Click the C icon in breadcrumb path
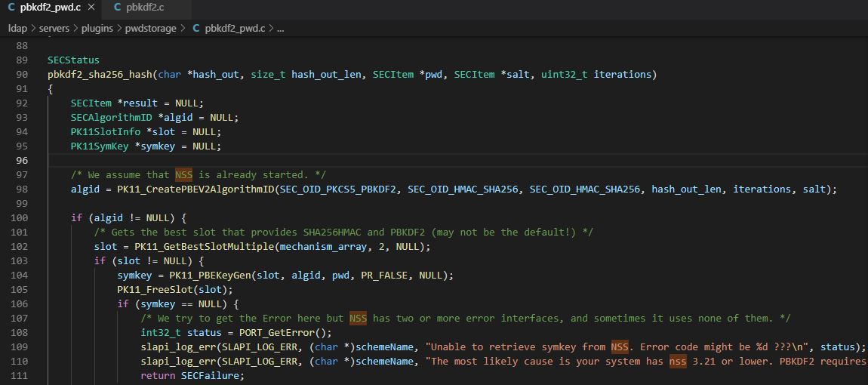The height and width of the screenshot is (385, 868). pyautogui.click(x=196, y=28)
